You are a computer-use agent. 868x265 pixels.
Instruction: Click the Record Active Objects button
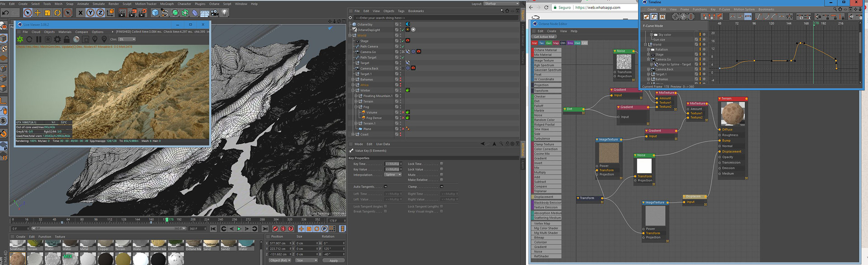[275, 229]
